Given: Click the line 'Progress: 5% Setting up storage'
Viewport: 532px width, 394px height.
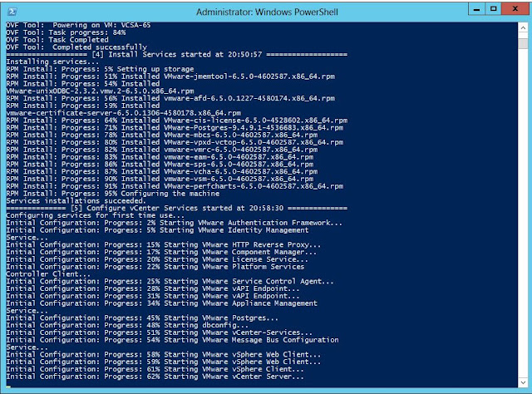Looking at the screenshot, I should click(x=100, y=69).
